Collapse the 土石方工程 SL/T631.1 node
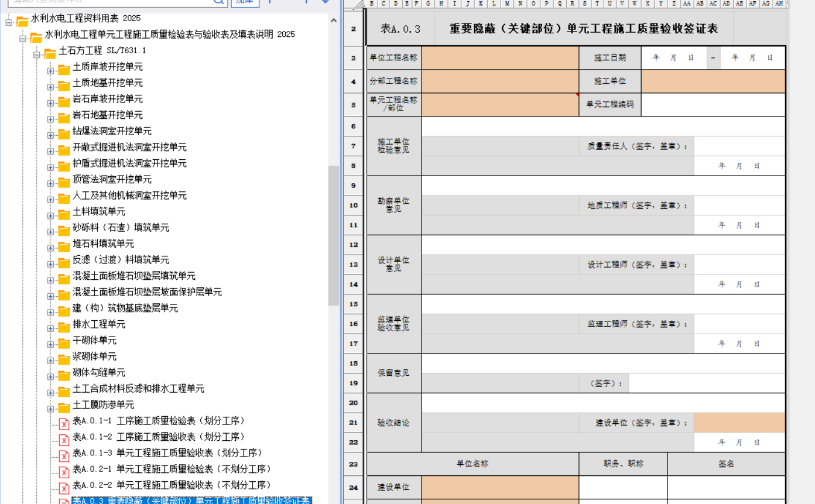The height and width of the screenshot is (504, 815). pos(37,54)
